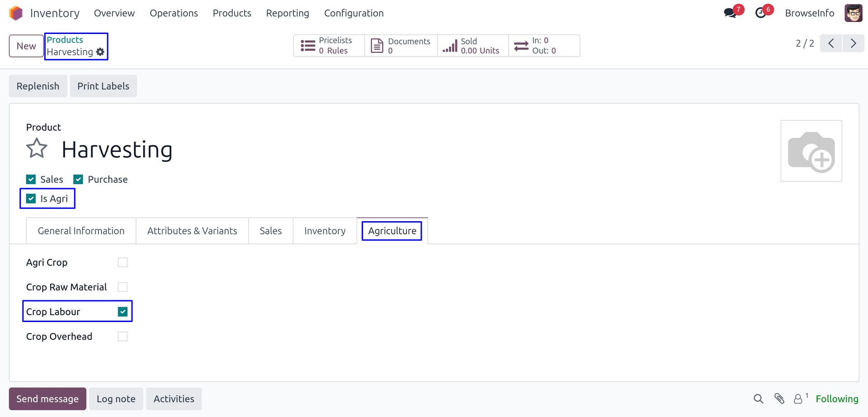Mark Harvesting as favorite with star

[x=37, y=149]
